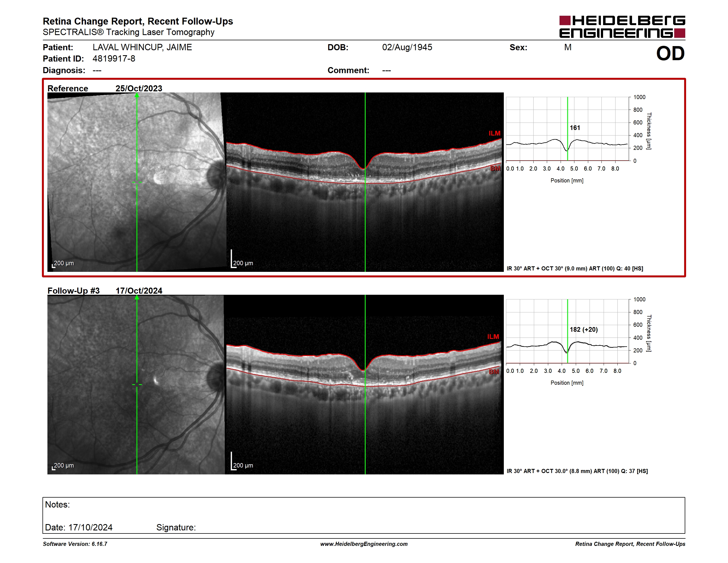Click footer text Retina Change Report, Recent Follow-Ups
Image resolution: width=728 pixels, height=563 pixels.
[630, 544]
